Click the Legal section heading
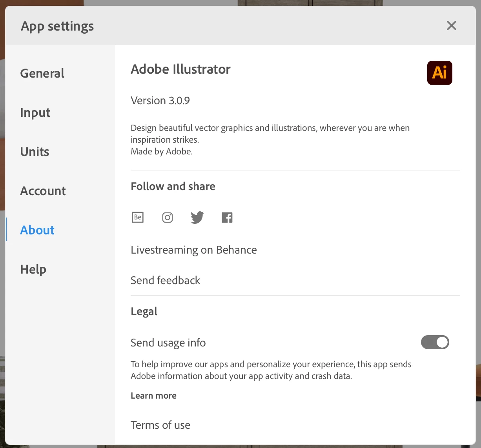The height and width of the screenshot is (448, 481). tap(144, 312)
